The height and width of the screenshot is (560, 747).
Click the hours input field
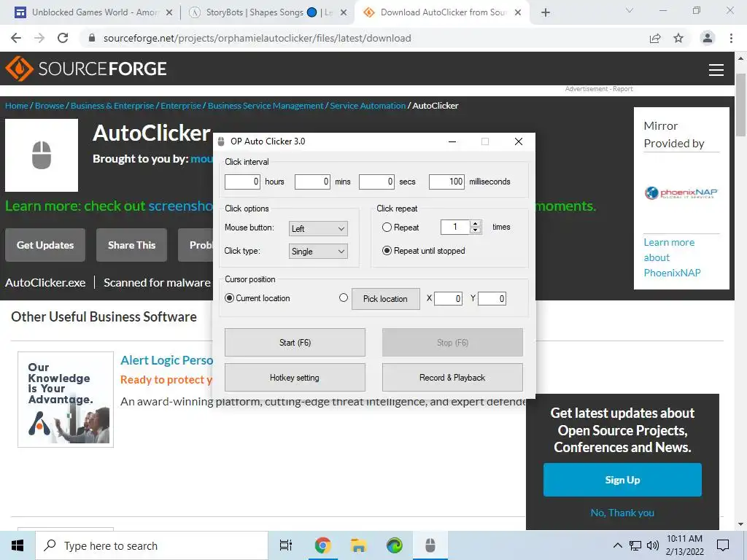coord(242,182)
